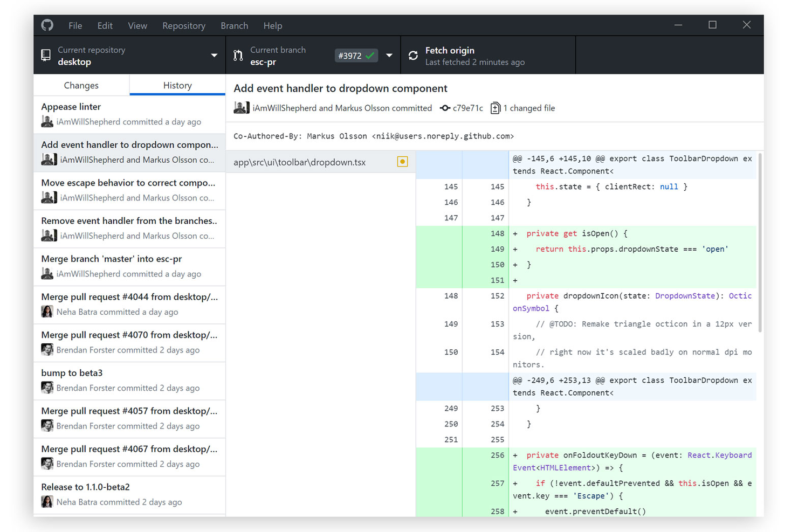Click avatars on 'Remove event handler' commit row
This screenshot has width=798, height=532.
coord(49,236)
